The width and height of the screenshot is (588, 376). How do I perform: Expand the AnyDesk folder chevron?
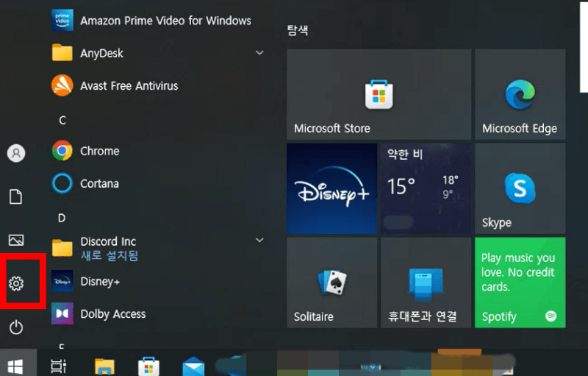click(x=259, y=53)
